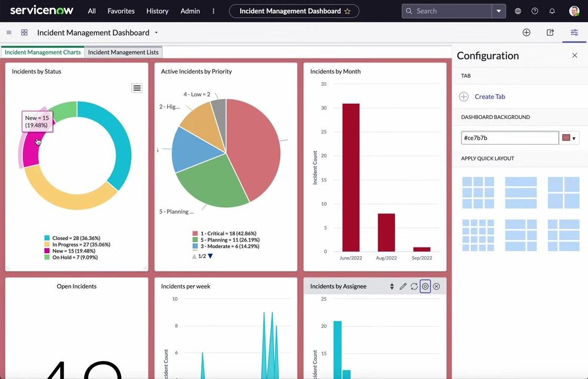This screenshot has height=379, width=588.
Task: Click the Incidents per week widget title
Action: [185, 286]
